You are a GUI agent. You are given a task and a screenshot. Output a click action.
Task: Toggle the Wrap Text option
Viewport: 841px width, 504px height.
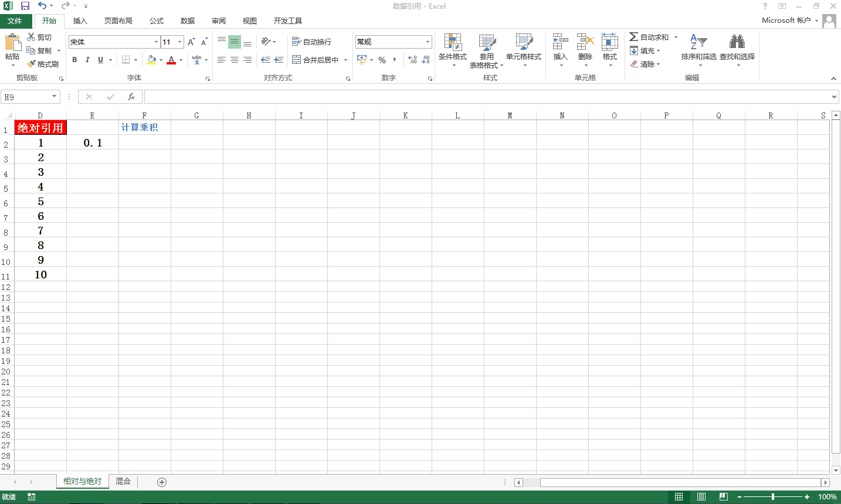coord(312,42)
